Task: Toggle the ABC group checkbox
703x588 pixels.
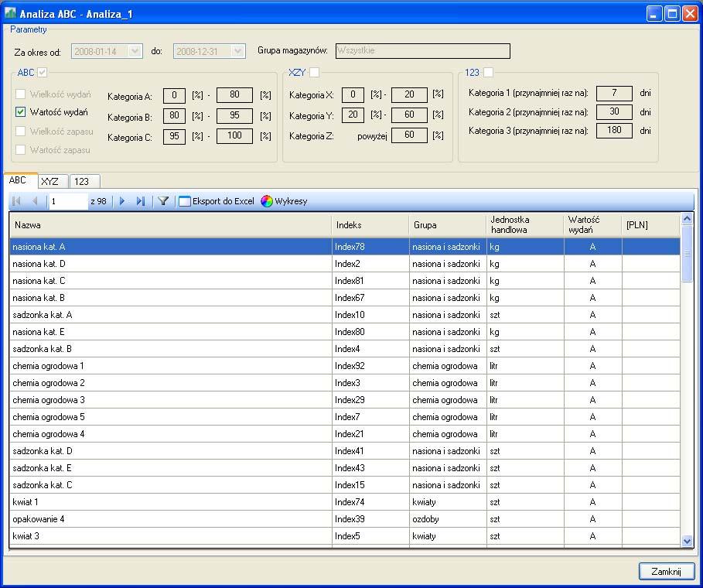Action: click(42, 72)
